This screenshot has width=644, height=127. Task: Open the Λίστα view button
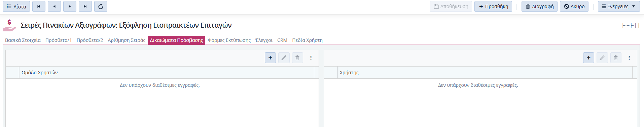[x=16, y=6]
